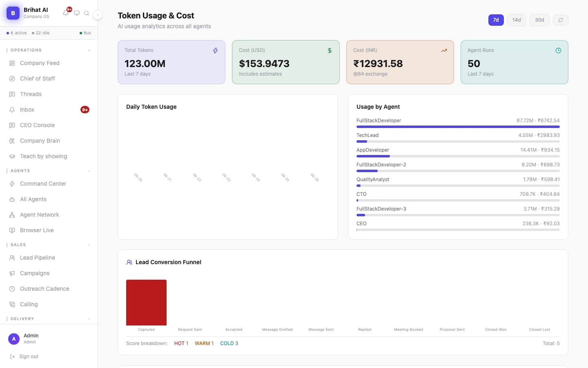
Task: Click the Command Center lightning icon
Action: coord(12,184)
